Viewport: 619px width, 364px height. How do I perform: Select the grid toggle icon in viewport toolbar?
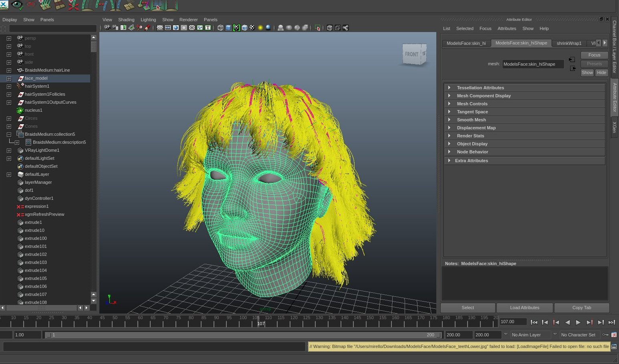(160, 28)
